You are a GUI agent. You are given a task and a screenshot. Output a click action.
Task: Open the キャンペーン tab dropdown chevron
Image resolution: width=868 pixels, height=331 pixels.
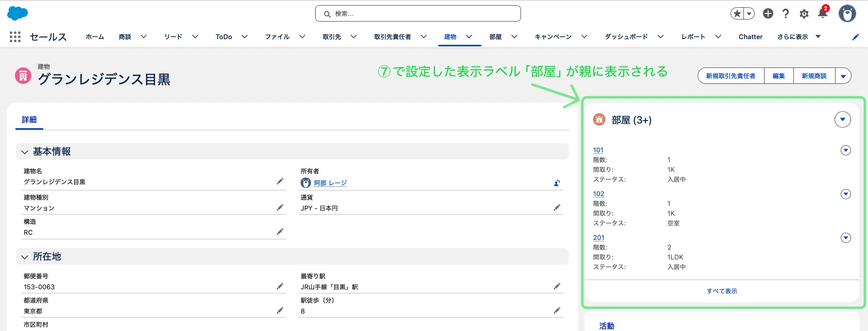point(584,37)
